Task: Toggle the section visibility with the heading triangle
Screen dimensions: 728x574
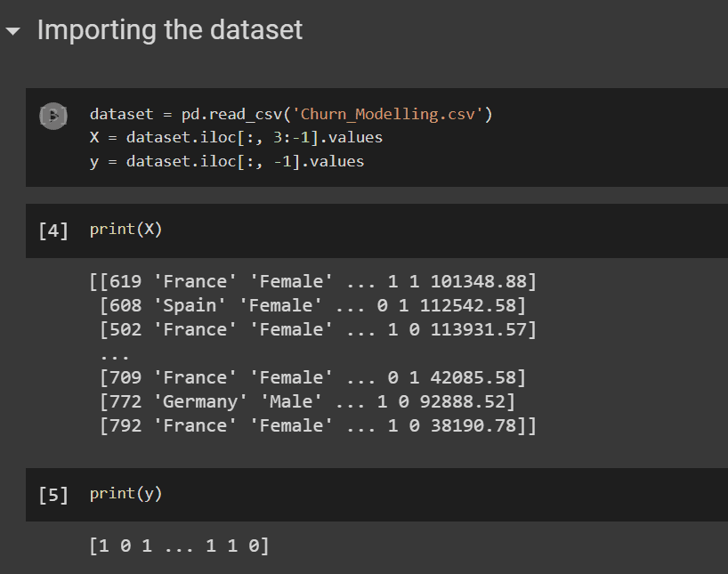Action: pos(12,29)
